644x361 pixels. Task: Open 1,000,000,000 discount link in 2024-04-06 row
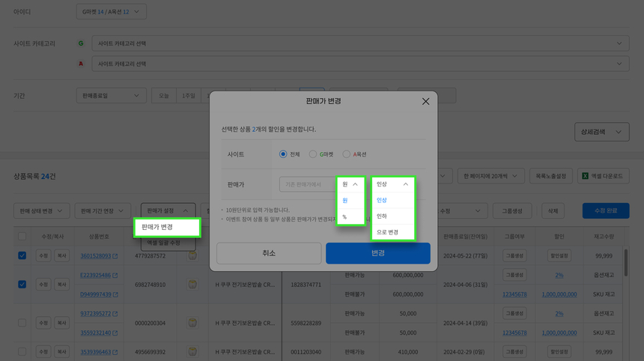coord(559,294)
